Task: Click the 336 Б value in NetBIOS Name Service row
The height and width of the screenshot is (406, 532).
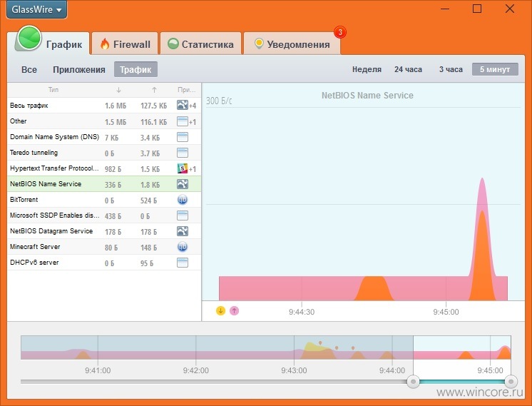Action: [113, 185]
